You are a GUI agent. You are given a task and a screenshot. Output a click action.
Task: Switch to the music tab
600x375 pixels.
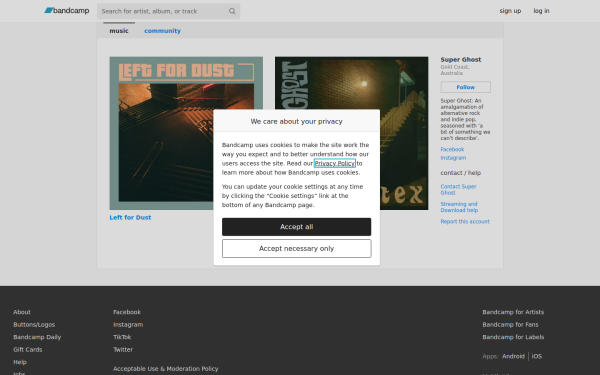(119, 31)
